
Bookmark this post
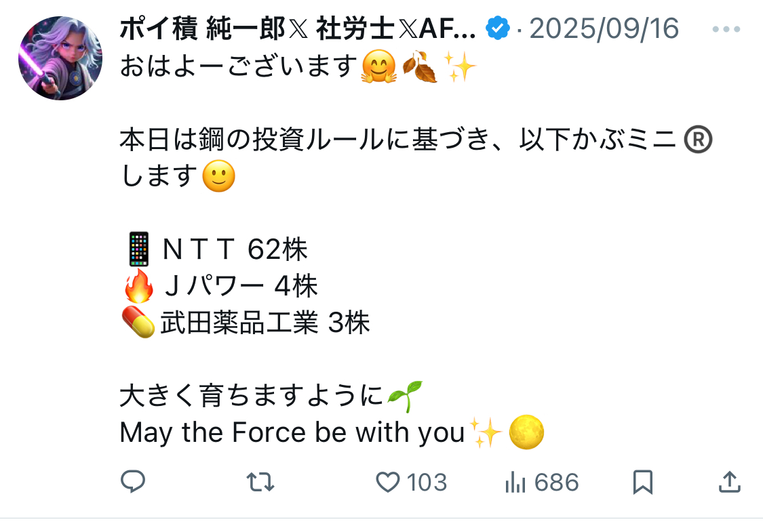coord(642,482)
